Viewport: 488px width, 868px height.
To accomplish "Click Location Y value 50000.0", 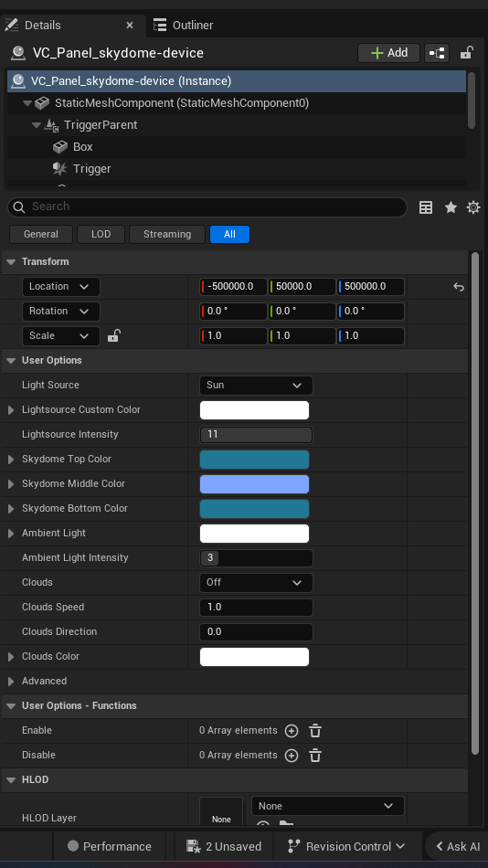I will pyautogui.click(x=302, y=287).
